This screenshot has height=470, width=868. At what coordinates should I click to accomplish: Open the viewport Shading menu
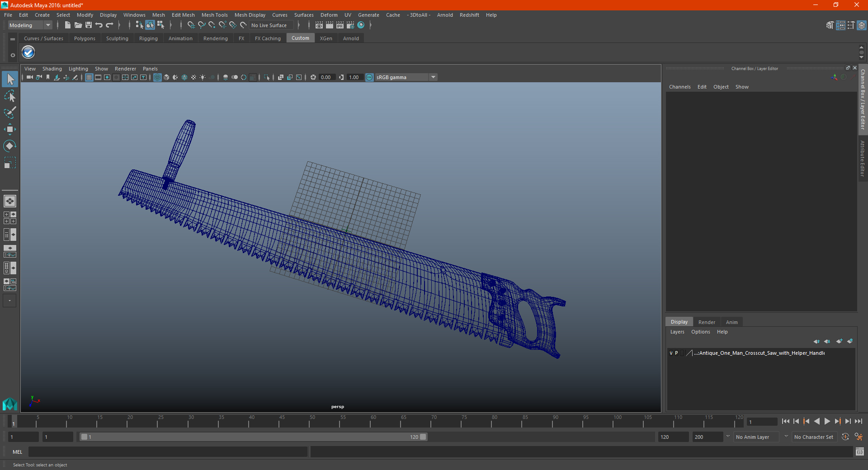pyautogui.click(x=52, y=69)
